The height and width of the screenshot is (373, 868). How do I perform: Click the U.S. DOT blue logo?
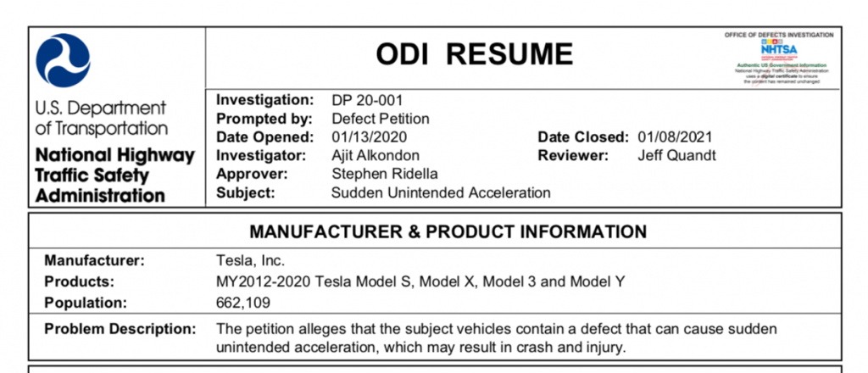63,60
